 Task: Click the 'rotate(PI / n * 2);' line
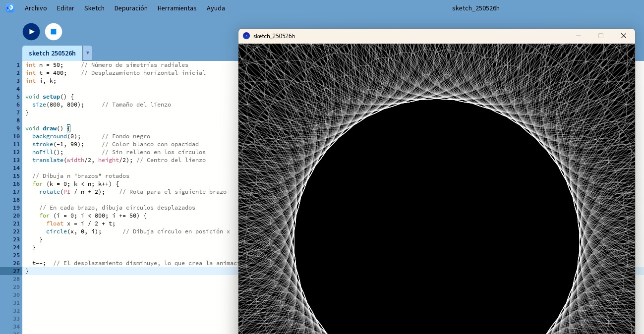pyautogui.click(x=72, y=192)
